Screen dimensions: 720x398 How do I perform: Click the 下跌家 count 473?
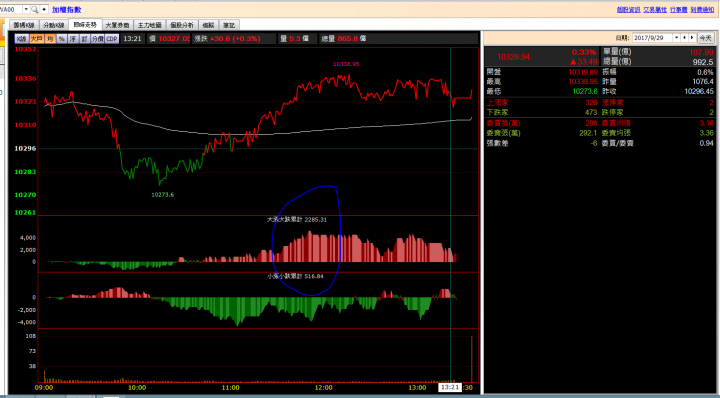point(591,112)
